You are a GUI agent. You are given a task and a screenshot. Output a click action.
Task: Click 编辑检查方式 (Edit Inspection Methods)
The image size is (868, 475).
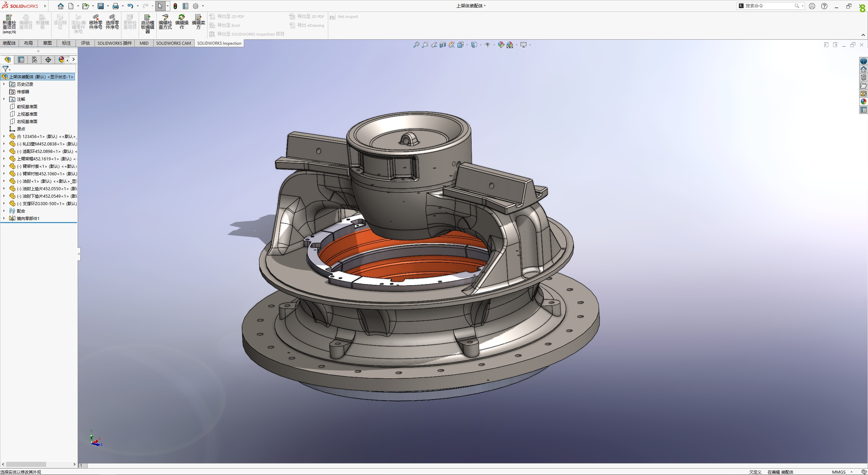165,22
